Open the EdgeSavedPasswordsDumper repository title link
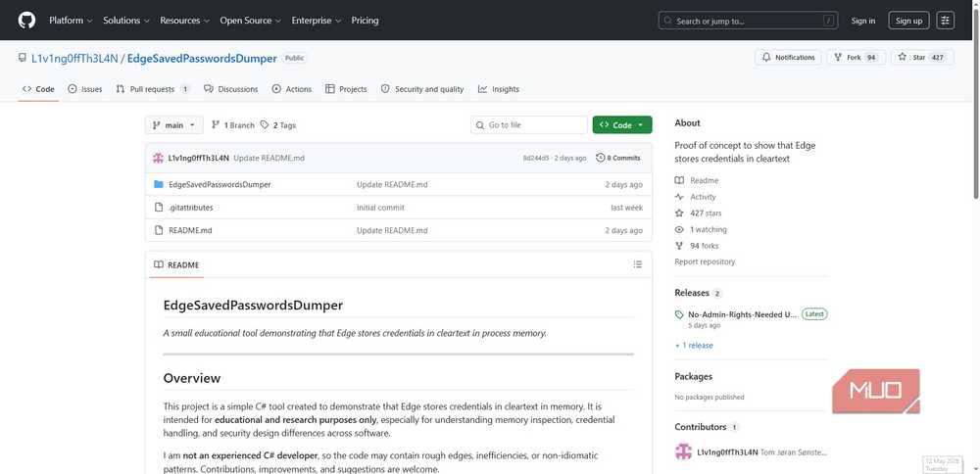 pos(202,58)
